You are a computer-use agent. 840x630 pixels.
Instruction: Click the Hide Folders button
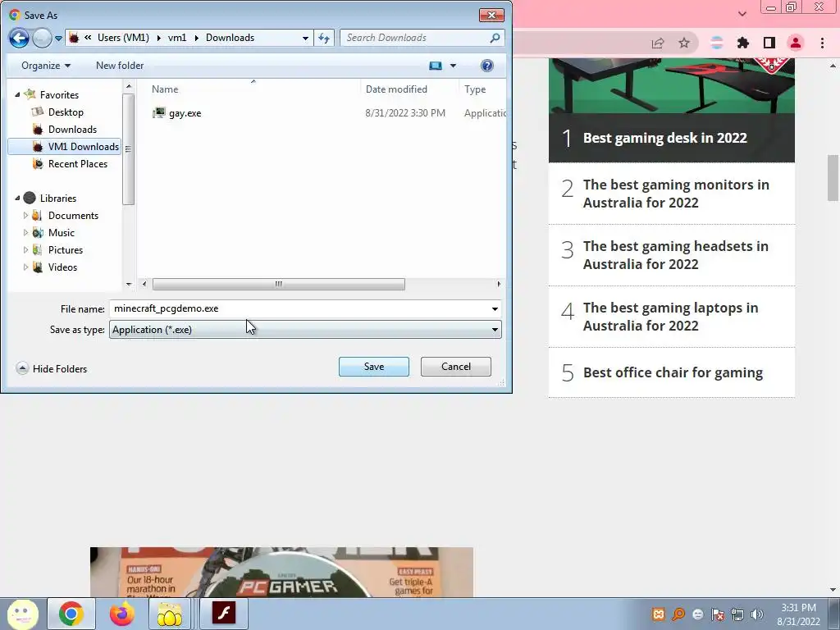pos(52,368)
